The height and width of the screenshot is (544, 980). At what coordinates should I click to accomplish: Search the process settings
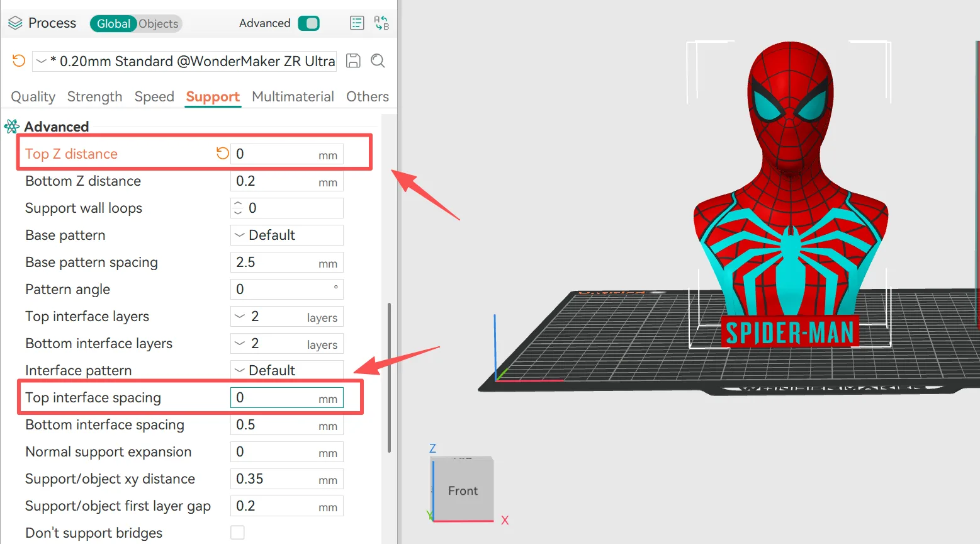(x=378, y=61)
